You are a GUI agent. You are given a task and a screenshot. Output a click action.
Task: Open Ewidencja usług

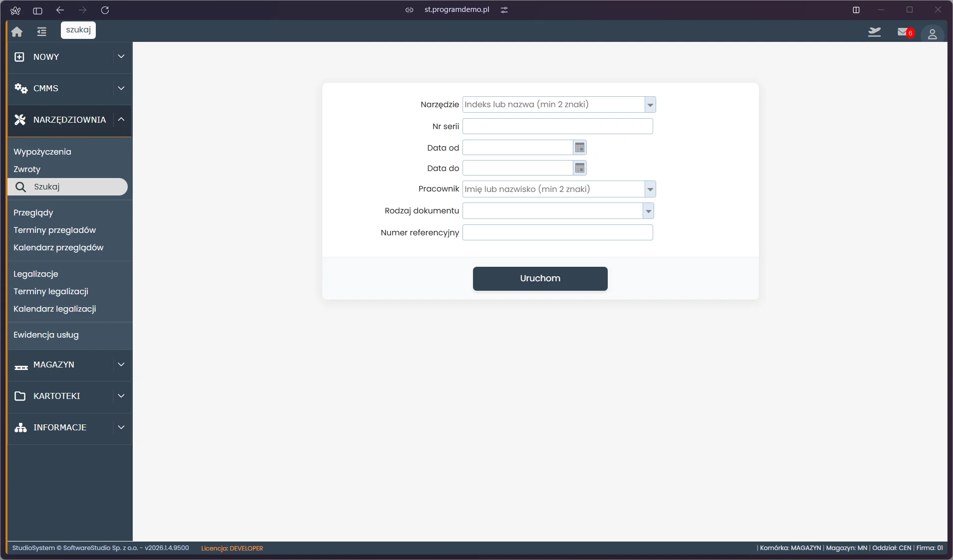46,335
